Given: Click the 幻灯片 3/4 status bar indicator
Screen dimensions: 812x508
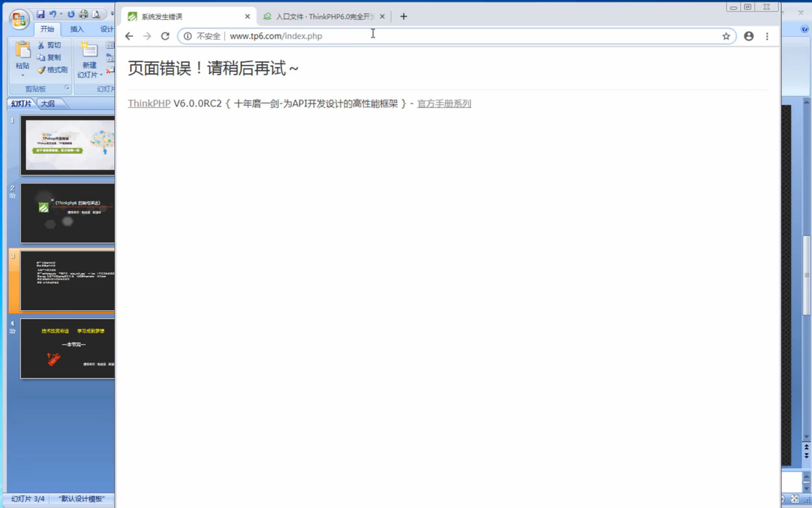Looking at the screenshot, I should coord(28,499).
